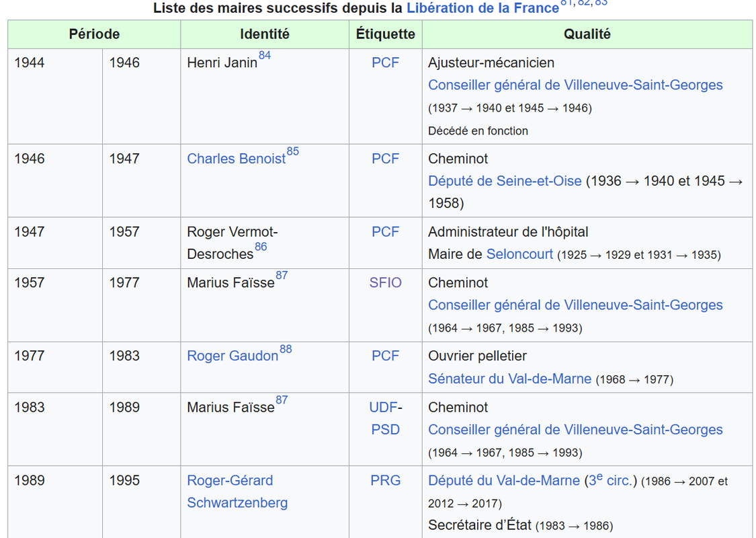The image size is (756, 538).
Task: Open Conseiller général link in the SFIO row
Action: coord(575,305)
